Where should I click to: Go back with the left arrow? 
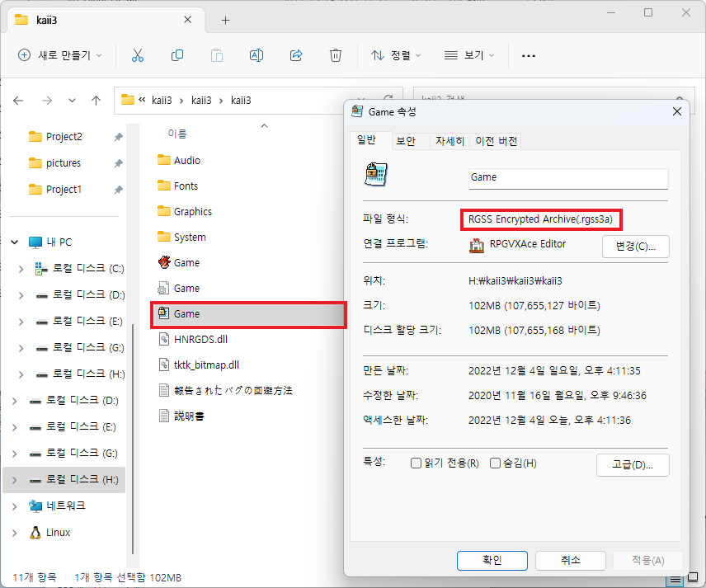18,101
